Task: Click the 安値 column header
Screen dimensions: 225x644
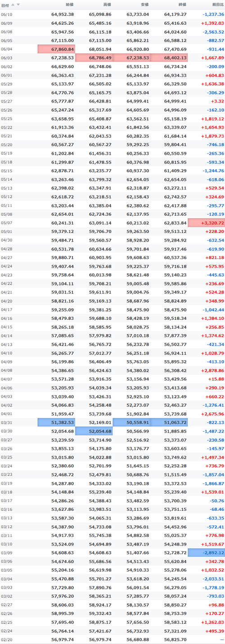Action: [144, 4]
